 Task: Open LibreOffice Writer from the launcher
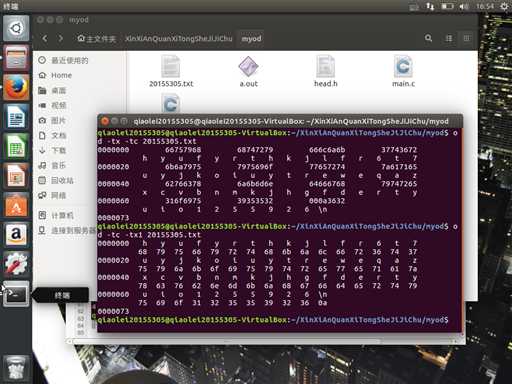(16, 117)
